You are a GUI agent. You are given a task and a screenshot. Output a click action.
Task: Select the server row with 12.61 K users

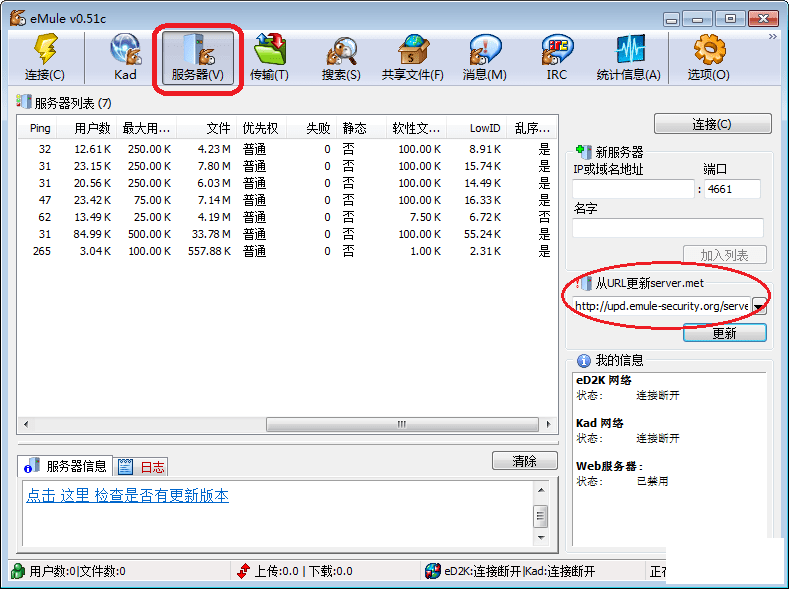click(x=287, y=149)
